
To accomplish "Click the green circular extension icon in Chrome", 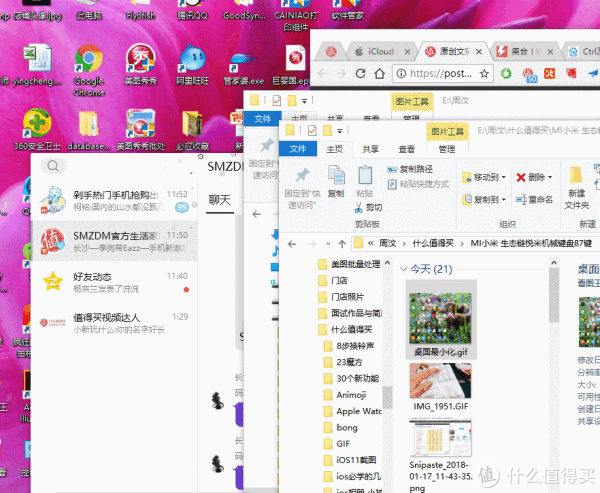I will point(506,73).
